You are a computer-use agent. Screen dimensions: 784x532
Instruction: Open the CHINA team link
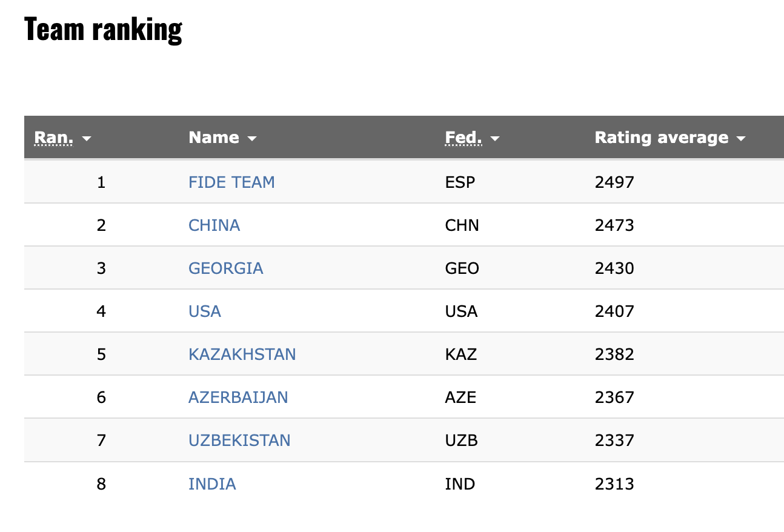pyautogui.click(x=214, y=225)
